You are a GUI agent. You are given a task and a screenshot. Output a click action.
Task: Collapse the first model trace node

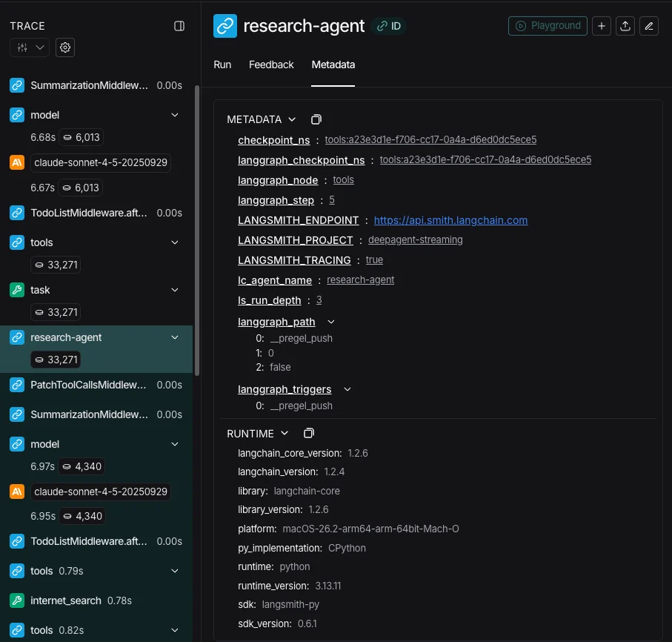174,115
